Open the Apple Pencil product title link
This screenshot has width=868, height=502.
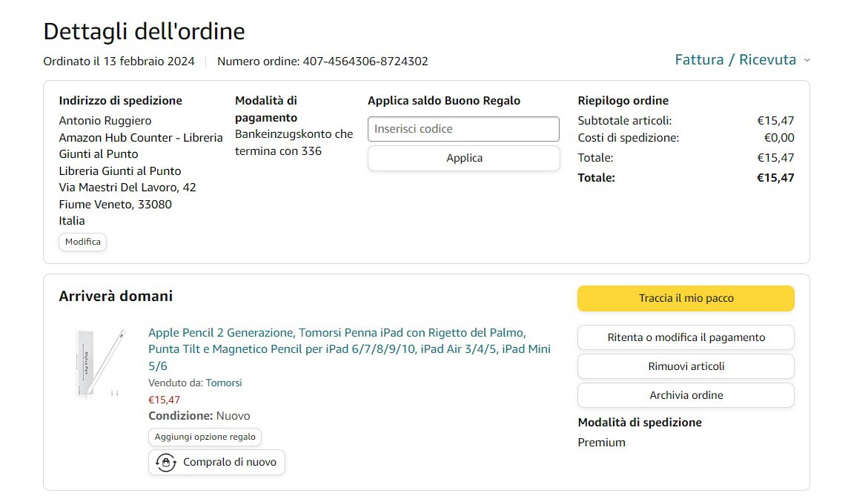349,349
